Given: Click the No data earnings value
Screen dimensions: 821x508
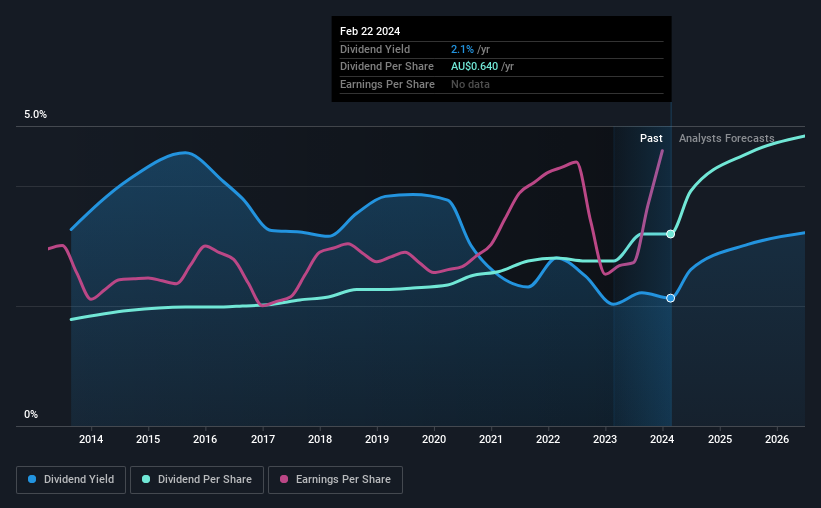Looking at the screenshot, I should coord(470,84).
